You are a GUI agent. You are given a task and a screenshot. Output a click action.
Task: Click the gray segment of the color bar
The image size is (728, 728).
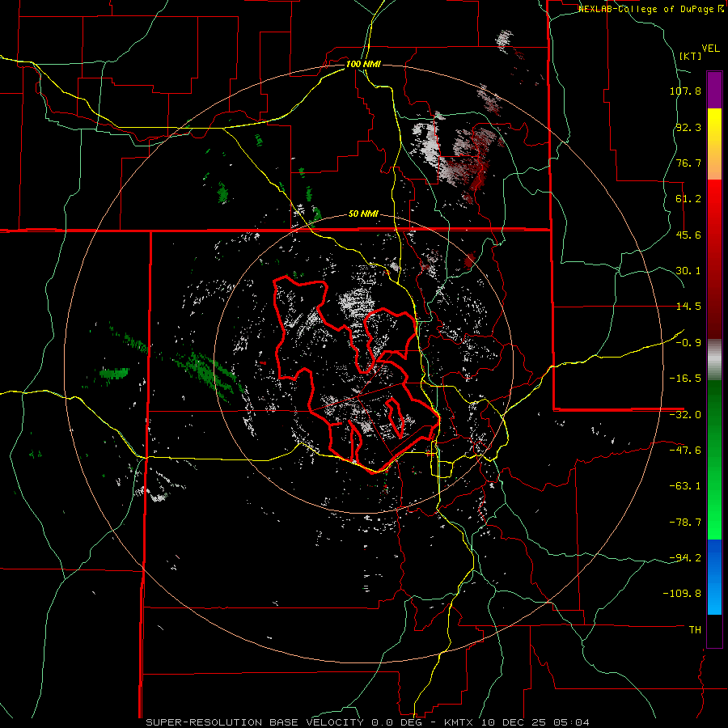point(714,359)
